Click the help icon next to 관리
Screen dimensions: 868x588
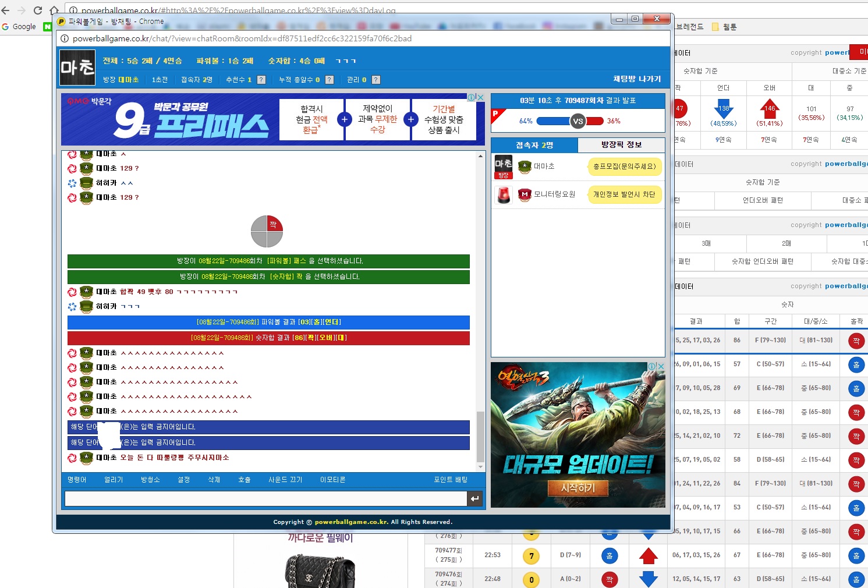(x=376, y=80)
